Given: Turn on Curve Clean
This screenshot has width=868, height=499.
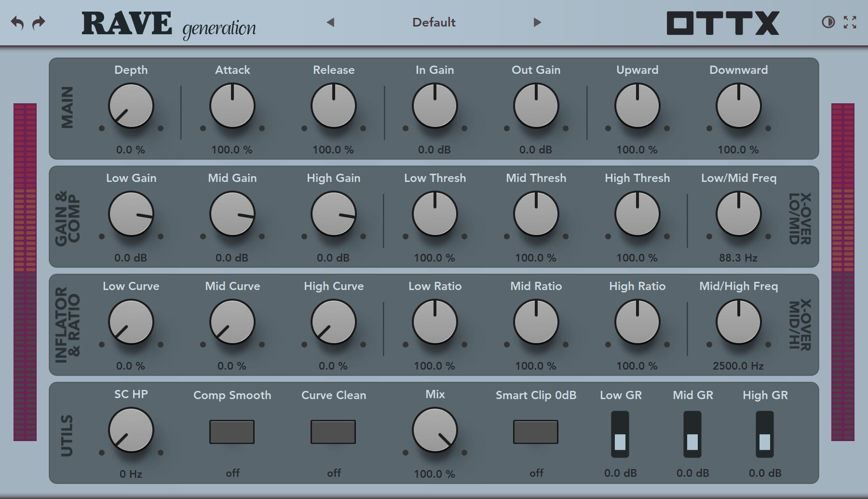Looking at the screenshot, I should pyautogui.click(x=333, y=432).
